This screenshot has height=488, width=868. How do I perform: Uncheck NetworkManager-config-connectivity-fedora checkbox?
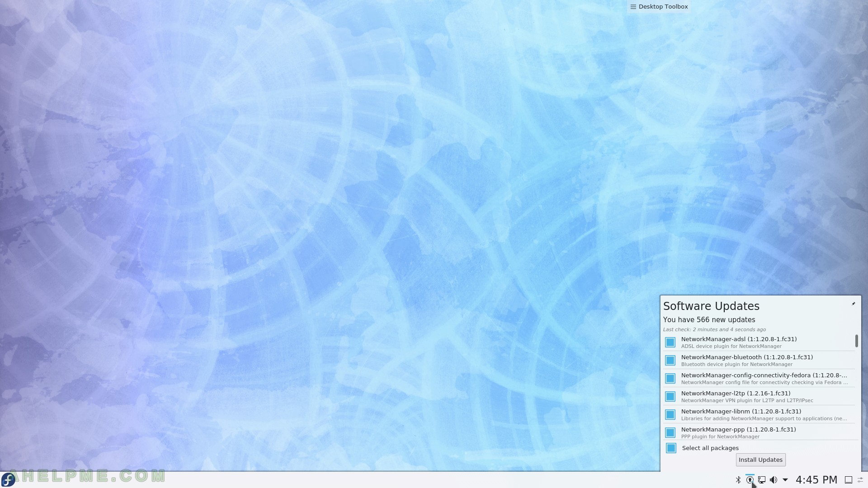[670, 379]
